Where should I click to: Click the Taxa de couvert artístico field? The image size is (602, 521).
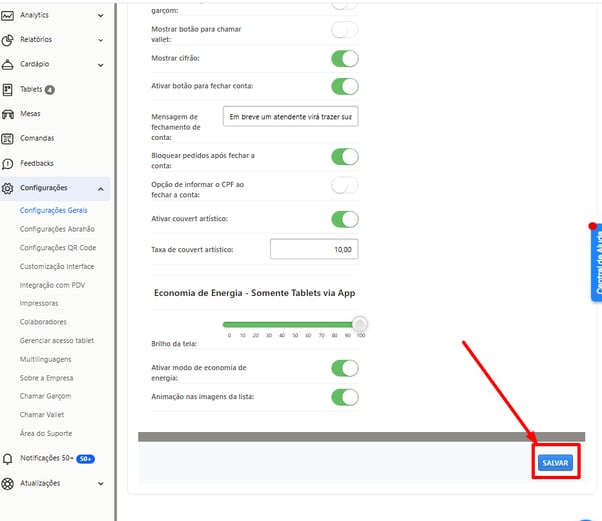tap(314, 249)
